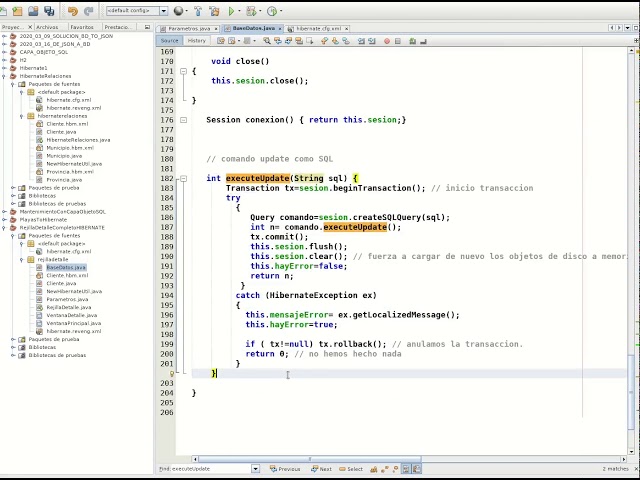Toggle Regular Expression option in find bar

[x=395, y=469]
